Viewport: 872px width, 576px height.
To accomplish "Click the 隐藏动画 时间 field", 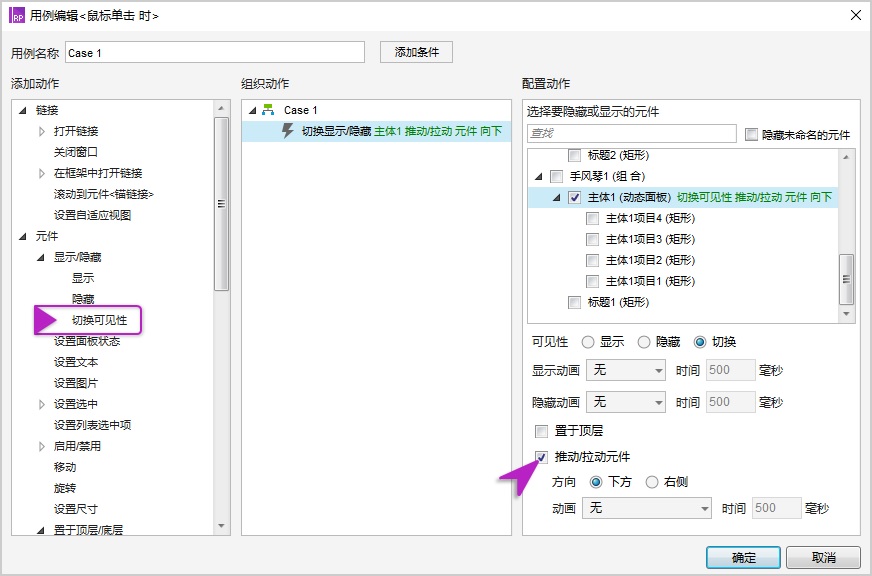I will [730, 402].
